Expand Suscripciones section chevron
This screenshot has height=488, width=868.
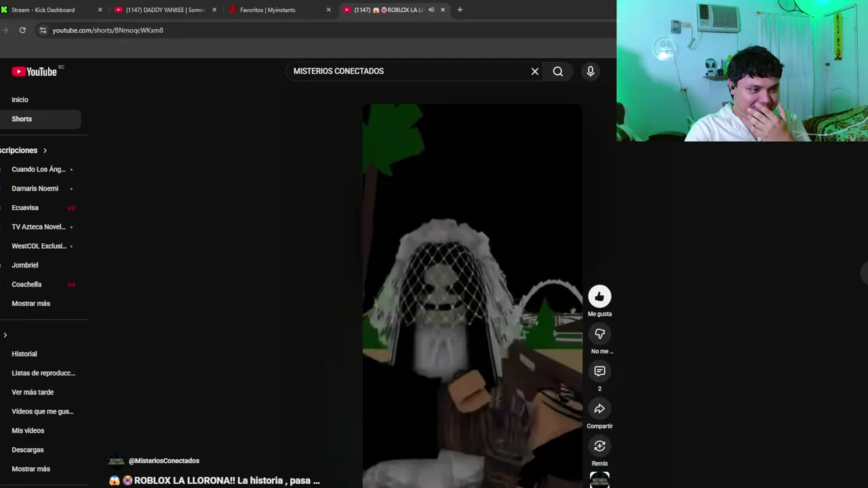45,150
